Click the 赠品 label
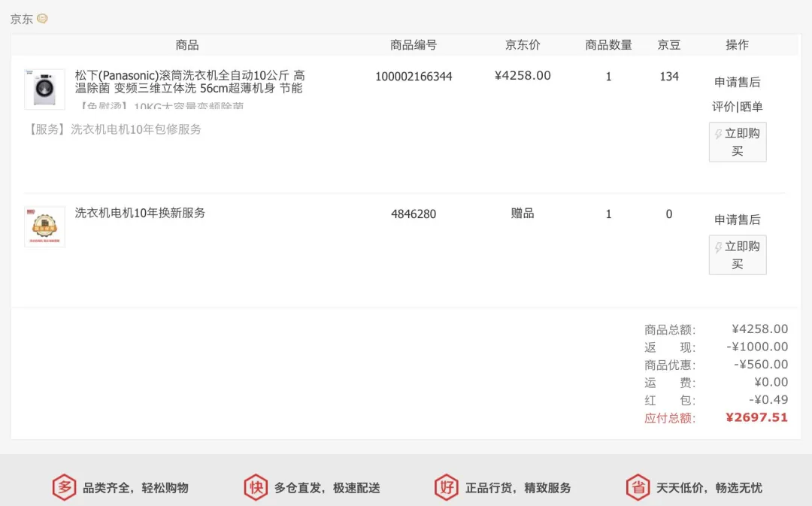 point(523,214)
